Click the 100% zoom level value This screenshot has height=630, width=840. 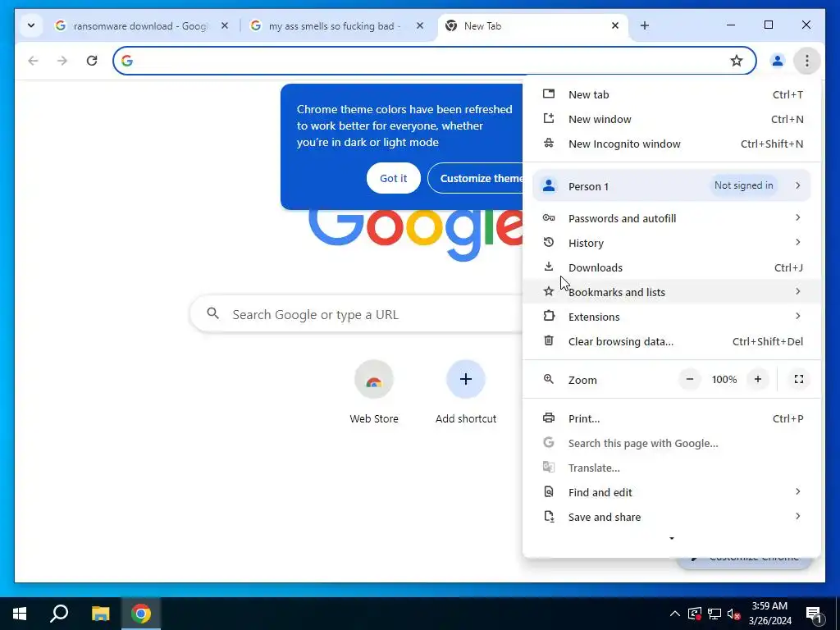click(x=724, y=379)
